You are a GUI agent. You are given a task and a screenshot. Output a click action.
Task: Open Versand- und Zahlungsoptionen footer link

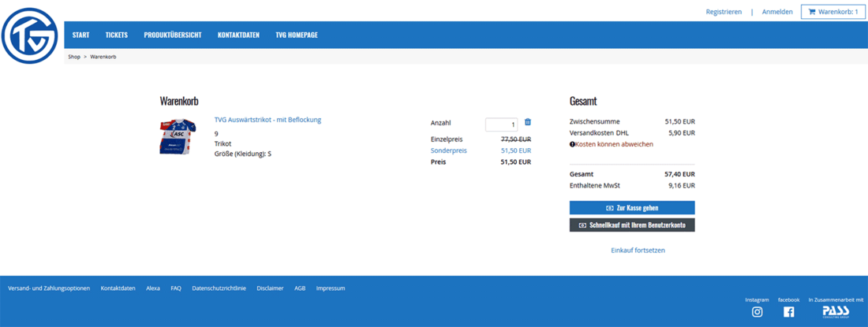click(49, 288)
